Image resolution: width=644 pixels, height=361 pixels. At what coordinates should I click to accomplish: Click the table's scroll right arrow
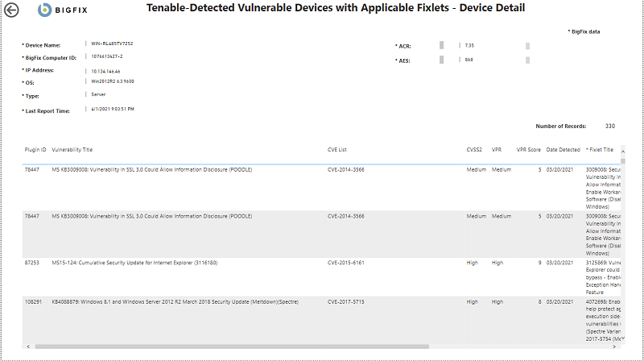pos(616,346)
